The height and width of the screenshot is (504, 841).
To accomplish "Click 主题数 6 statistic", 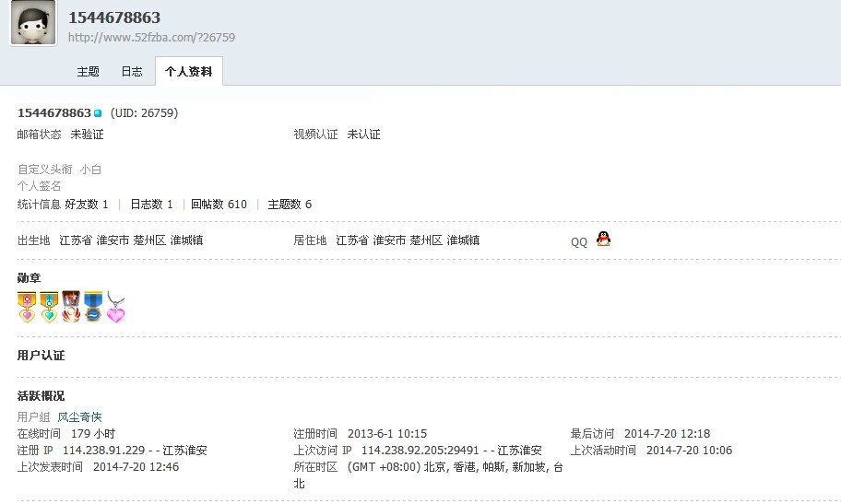I will coord(290,205).
